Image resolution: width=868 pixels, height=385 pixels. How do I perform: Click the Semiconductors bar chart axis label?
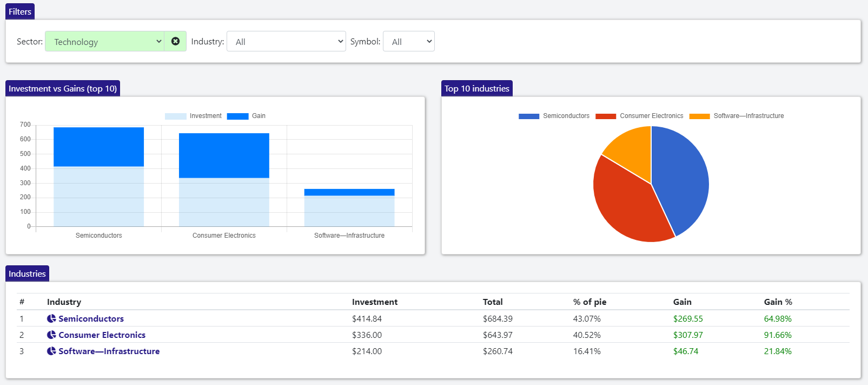98,236
